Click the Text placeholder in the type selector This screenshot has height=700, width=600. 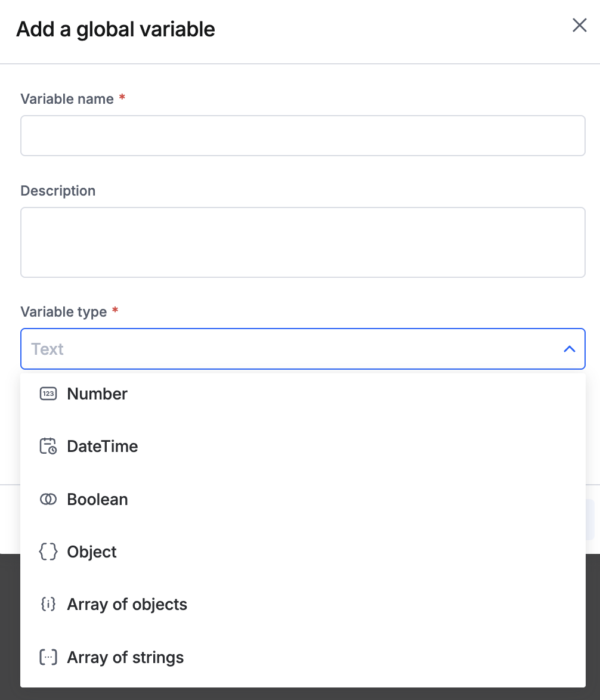47,349
